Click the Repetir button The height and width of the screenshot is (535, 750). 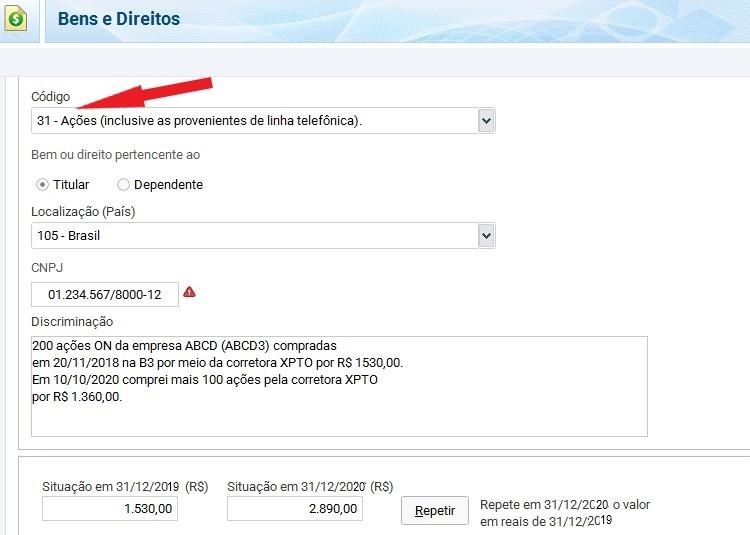coord(435,510)
